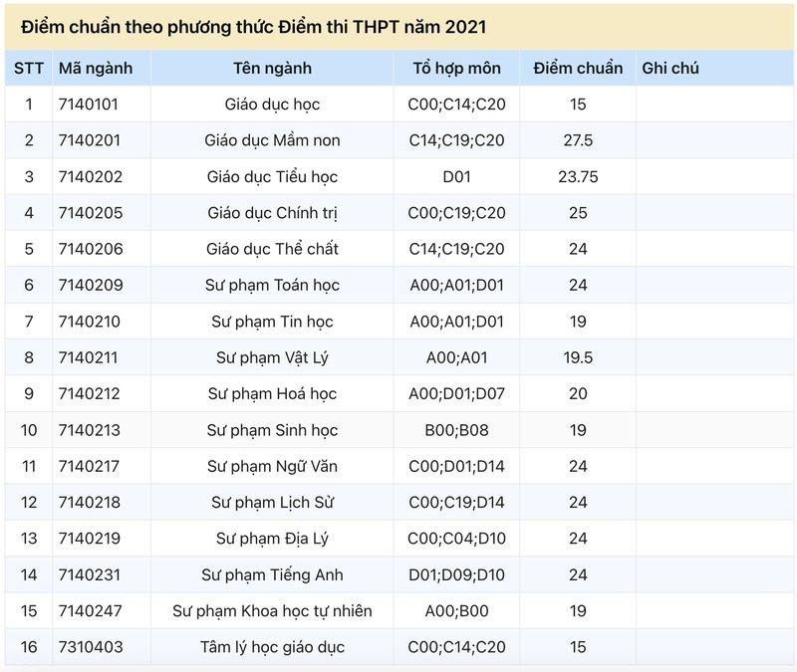Click the Sư phạm Tiếng Anh cell

pyautogui.click(x=272, y=575)
